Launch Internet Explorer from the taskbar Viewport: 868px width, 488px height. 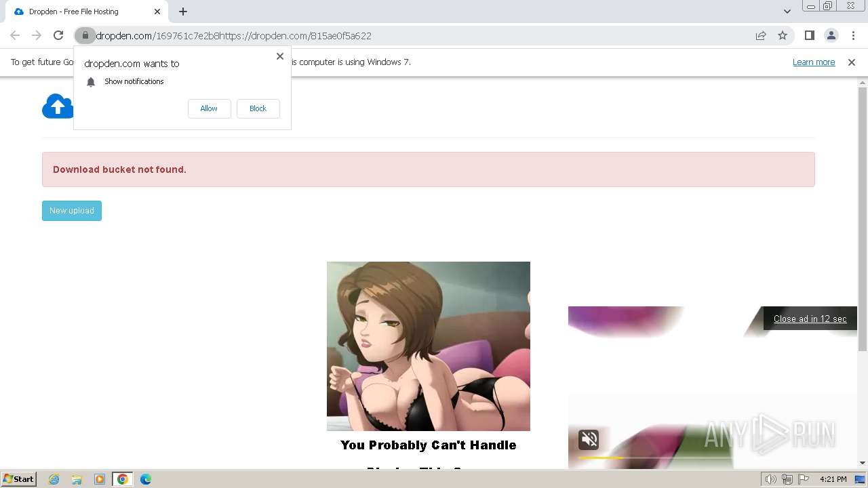coord(54,479)
